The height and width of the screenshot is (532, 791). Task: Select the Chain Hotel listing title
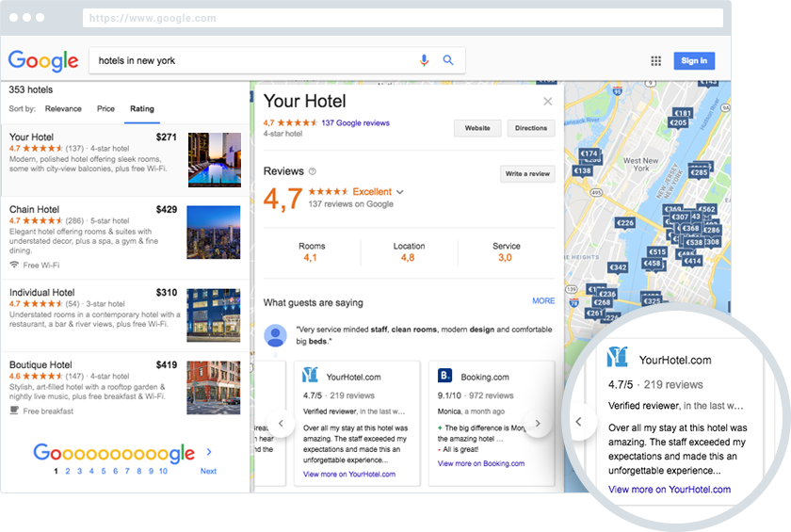pos(34,209)
